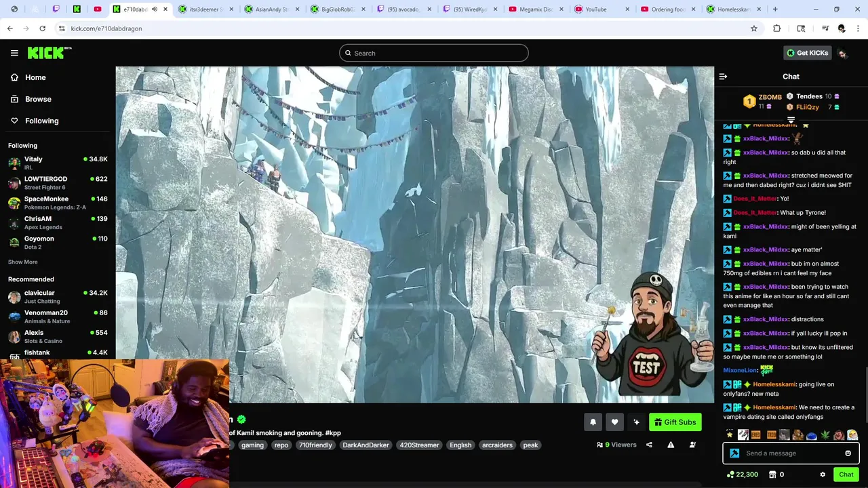Click ZBOMB top gifter entry
This screenshot has height=488, width=868.
[x=762, y=102]
